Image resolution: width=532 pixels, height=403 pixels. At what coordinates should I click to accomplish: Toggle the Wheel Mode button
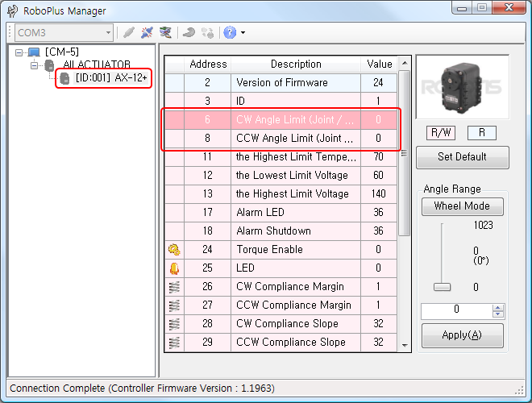[462, 206]
